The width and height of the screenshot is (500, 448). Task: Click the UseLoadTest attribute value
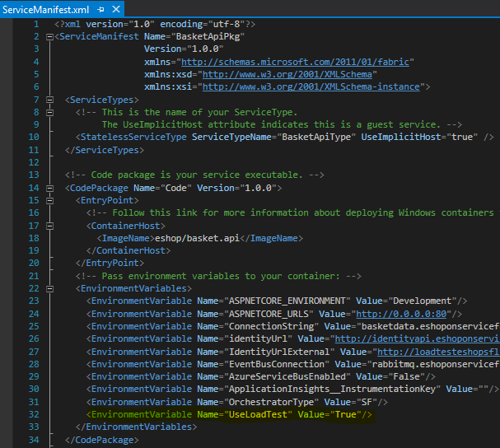pyautogui.click(x=346, y=414)
